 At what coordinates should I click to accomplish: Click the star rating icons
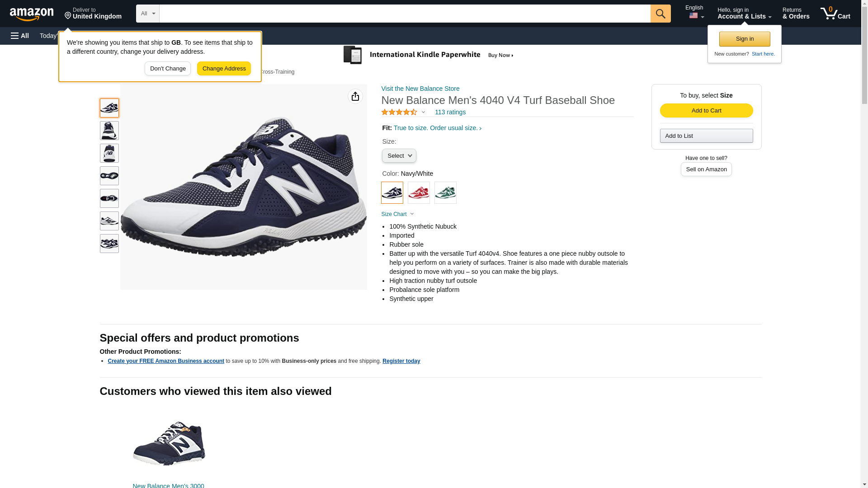point(399,112)
